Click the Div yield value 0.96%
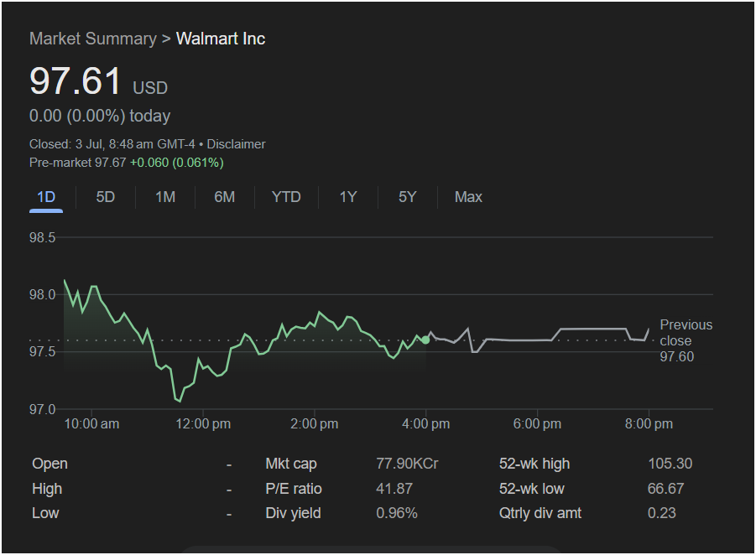This screenshot has height=555, width=756. pyautogui.click(x=397, y=513)
